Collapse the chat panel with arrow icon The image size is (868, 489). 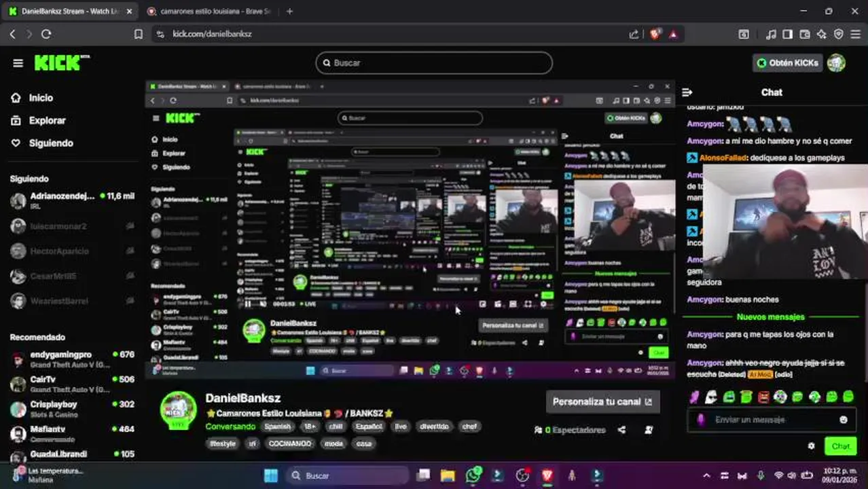pyautogui.click(x=687, y=92)
